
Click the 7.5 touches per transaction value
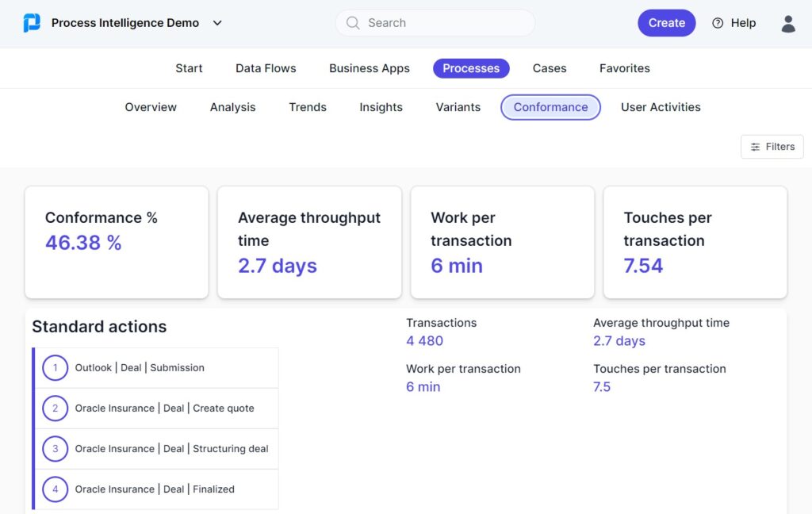click(x=602, y=387)
